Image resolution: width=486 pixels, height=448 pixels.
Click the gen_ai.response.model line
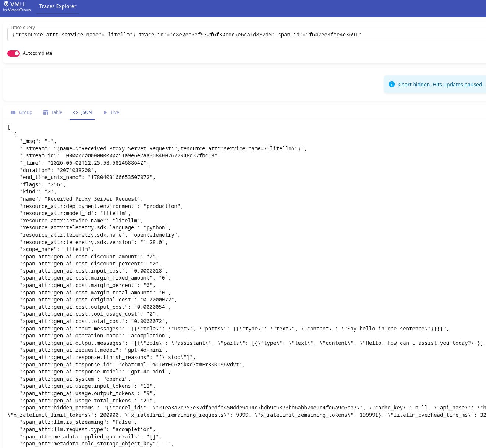click(x=95, y=372)
